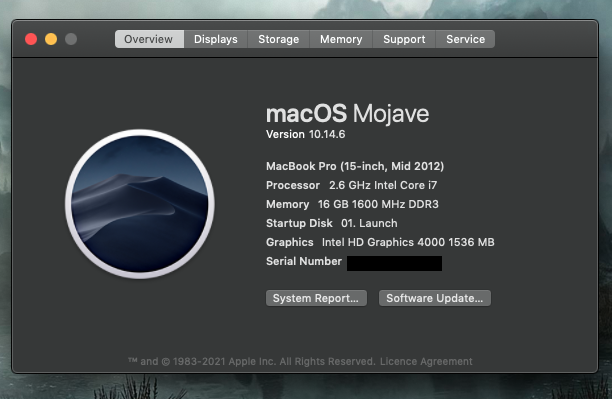Click the Processor 2.6 GHz Intel Core i7 line

coord(351,185)
